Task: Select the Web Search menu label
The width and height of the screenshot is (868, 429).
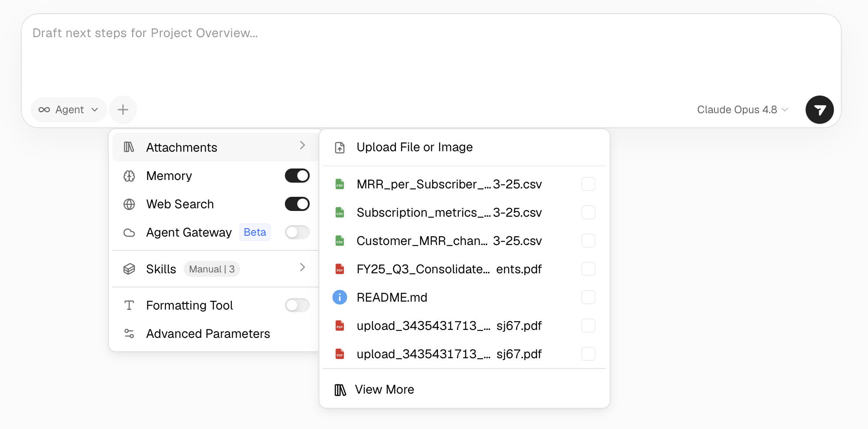Action: click(180, 204)
